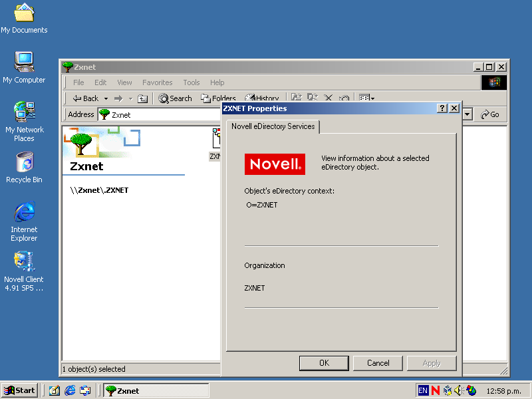This screenshot has height=399, width=532.
Task: Open the My Documents desktop icon
Action: coord(24,19)
